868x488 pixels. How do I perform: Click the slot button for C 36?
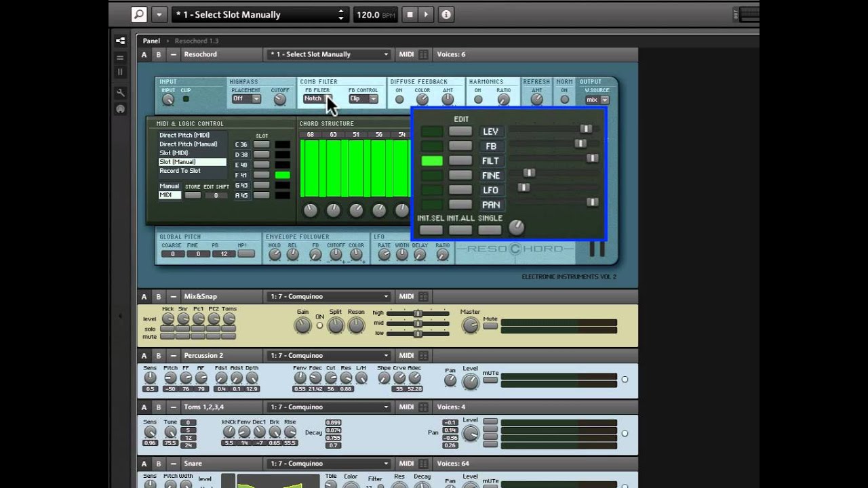tap(261, 144)
